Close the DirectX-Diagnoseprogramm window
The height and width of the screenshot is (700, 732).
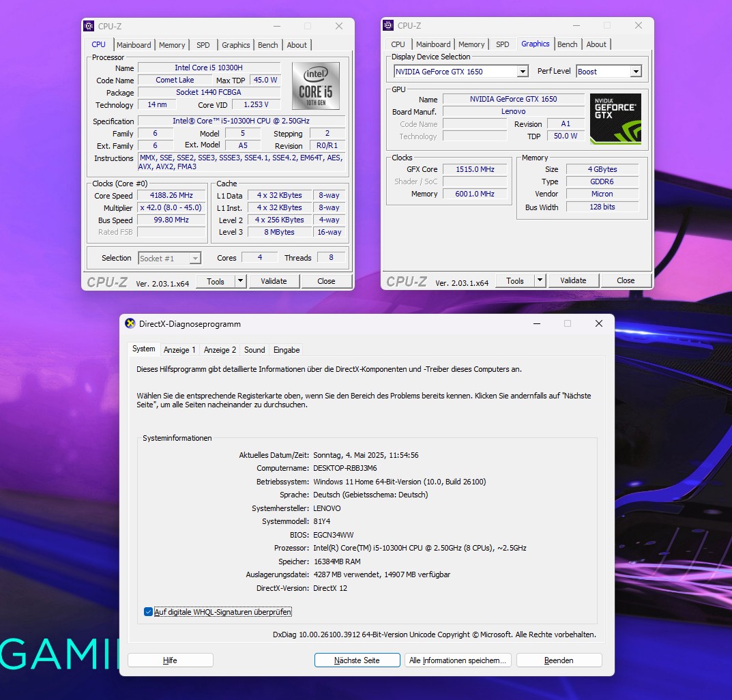[x=598, y=324]
